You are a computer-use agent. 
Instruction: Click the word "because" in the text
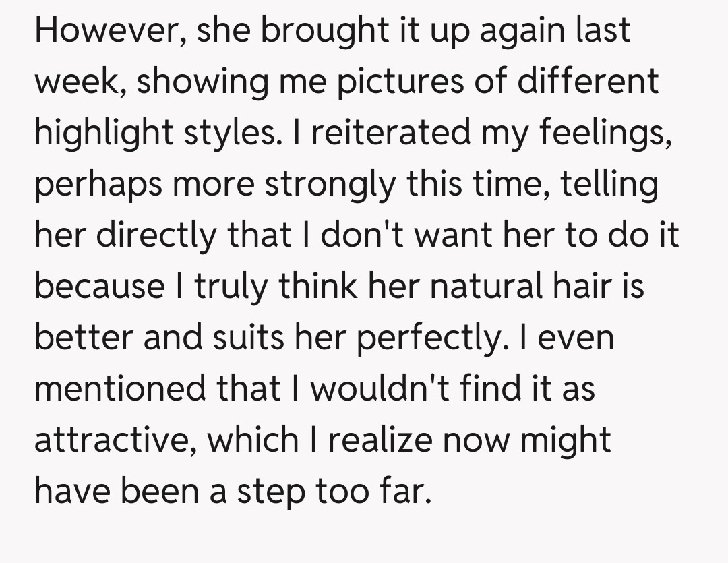coord(99,287)
